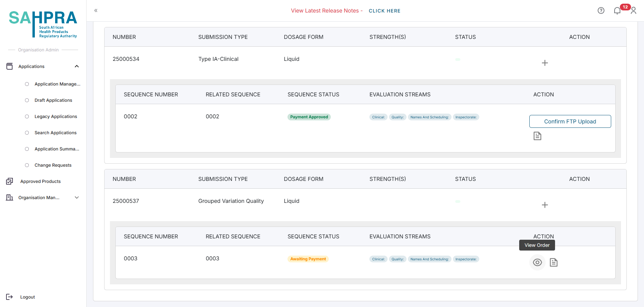Open the notifications bell icon
644x307 pixels.
pyautogui.click(x=617, y=11)
